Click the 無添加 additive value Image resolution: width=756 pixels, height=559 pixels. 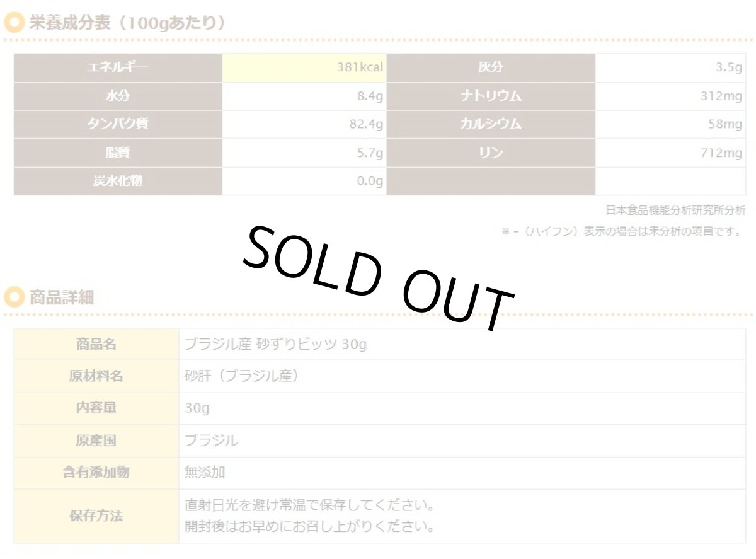205,472
